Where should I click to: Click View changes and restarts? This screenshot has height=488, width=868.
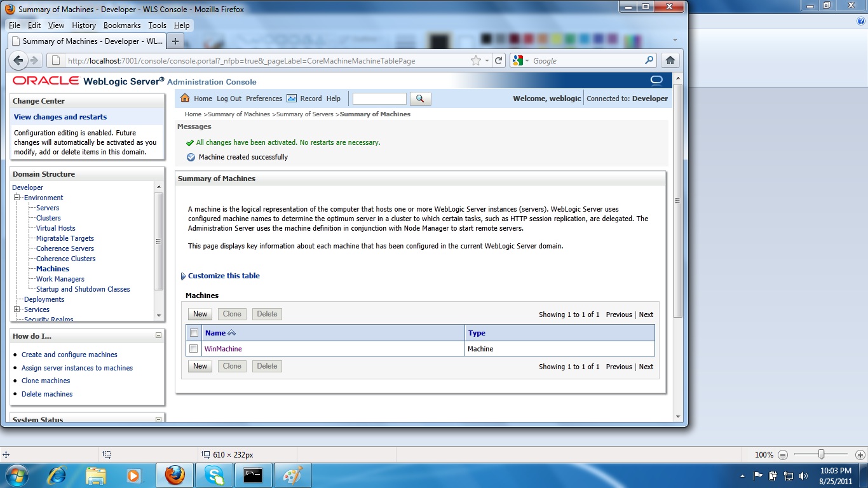pos(60,117)
